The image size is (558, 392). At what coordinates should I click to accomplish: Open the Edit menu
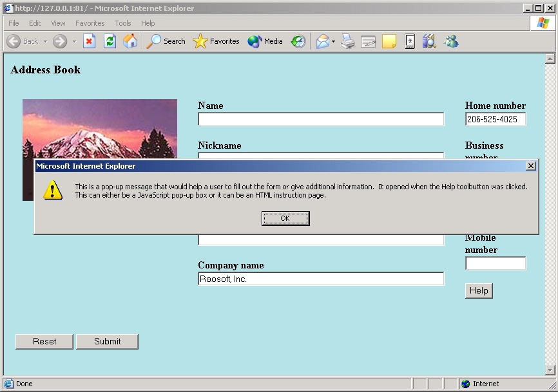35,23
